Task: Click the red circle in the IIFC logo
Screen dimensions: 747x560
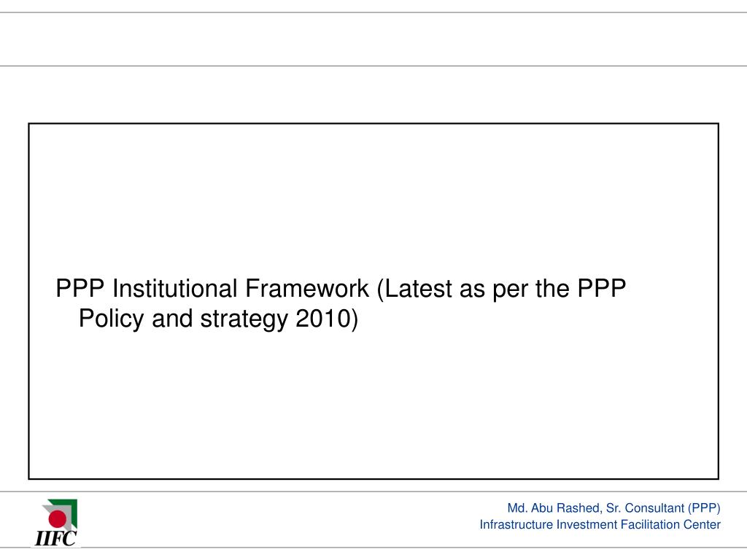Action: click(x=58, y=519)
